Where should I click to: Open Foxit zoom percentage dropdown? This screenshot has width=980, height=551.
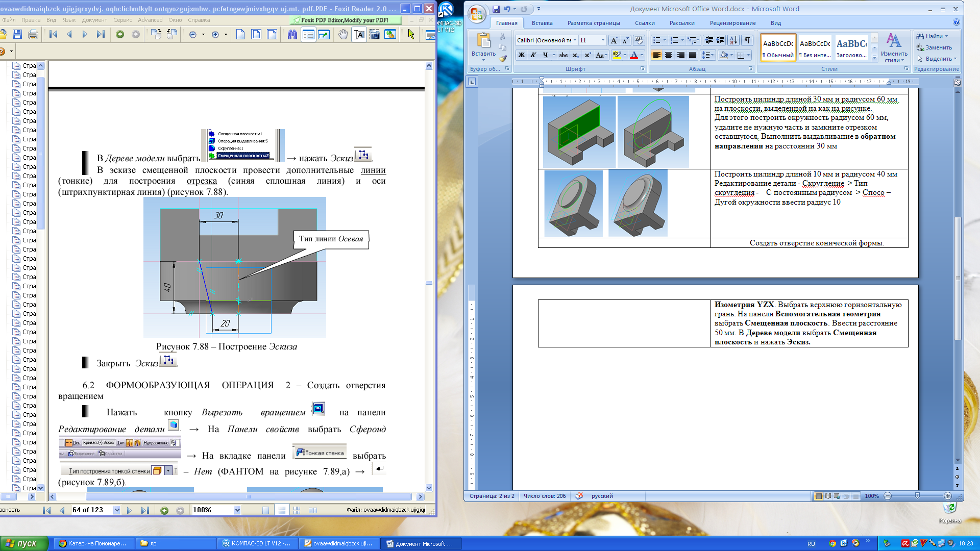tap(237, 510)
